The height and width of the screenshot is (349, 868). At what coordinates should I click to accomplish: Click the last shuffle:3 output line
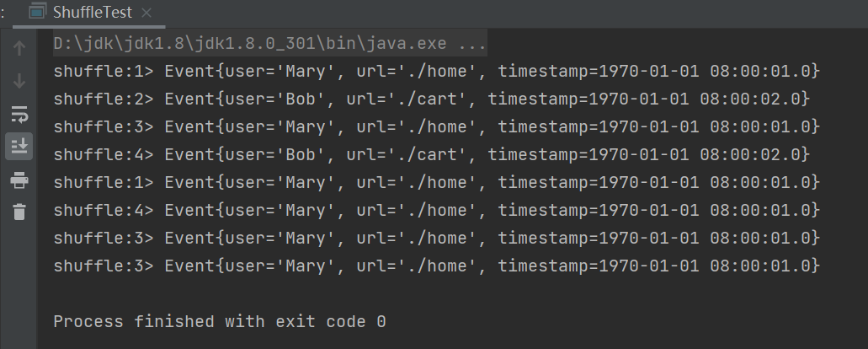(x=435, y=266)
